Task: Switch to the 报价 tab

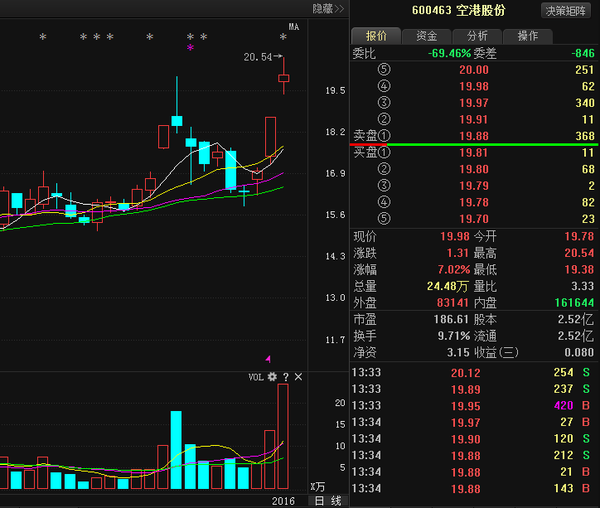Action: (x=376, y=35)
